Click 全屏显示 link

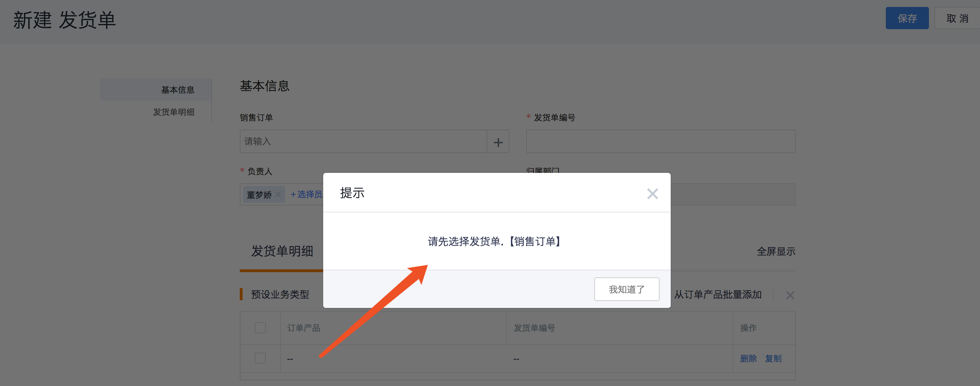[776, 252]
